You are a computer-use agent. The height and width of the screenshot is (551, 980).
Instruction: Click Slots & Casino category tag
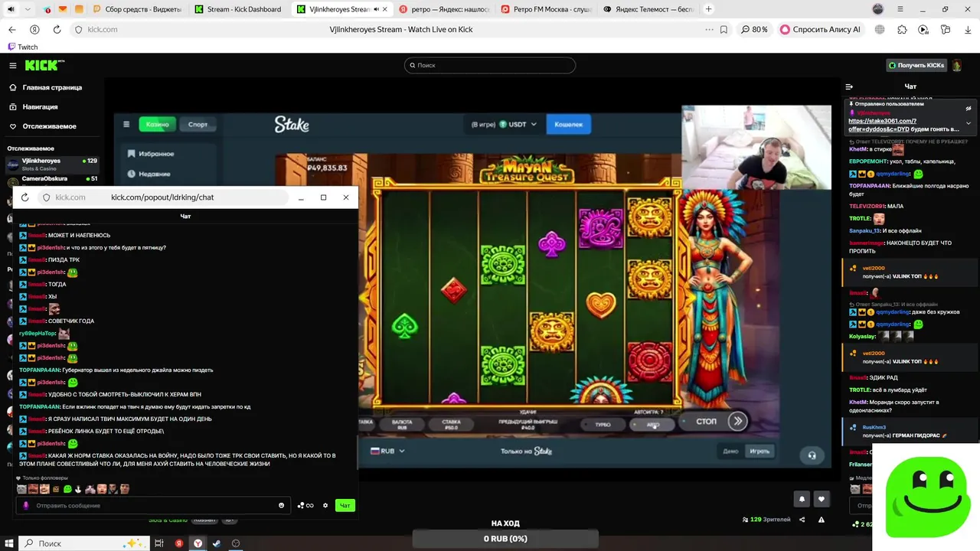coord(168,520)
